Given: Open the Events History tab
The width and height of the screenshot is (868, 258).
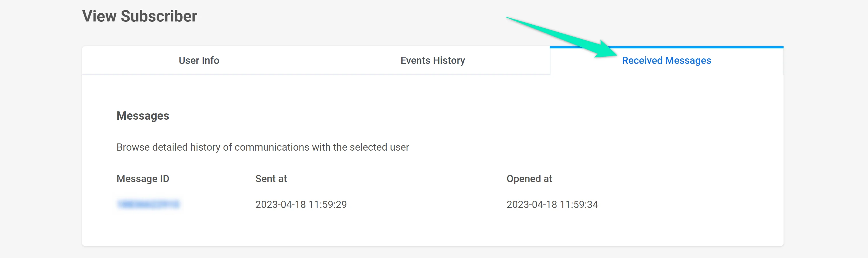Looking at the screenshot, I should (x=432, y=60).
